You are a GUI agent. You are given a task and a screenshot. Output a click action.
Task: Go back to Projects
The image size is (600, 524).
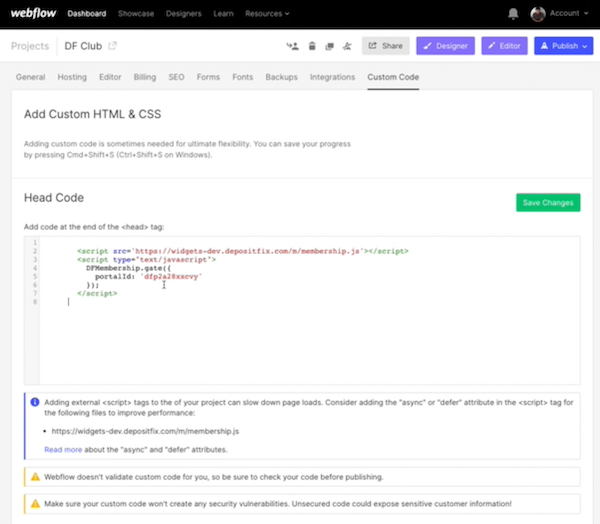coord(30,46)
